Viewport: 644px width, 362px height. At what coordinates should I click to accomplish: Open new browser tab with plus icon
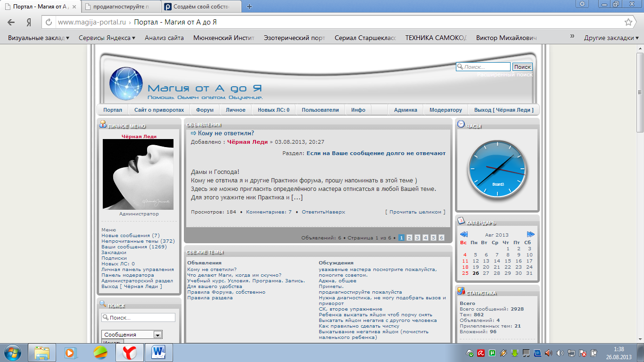(249, 7)
